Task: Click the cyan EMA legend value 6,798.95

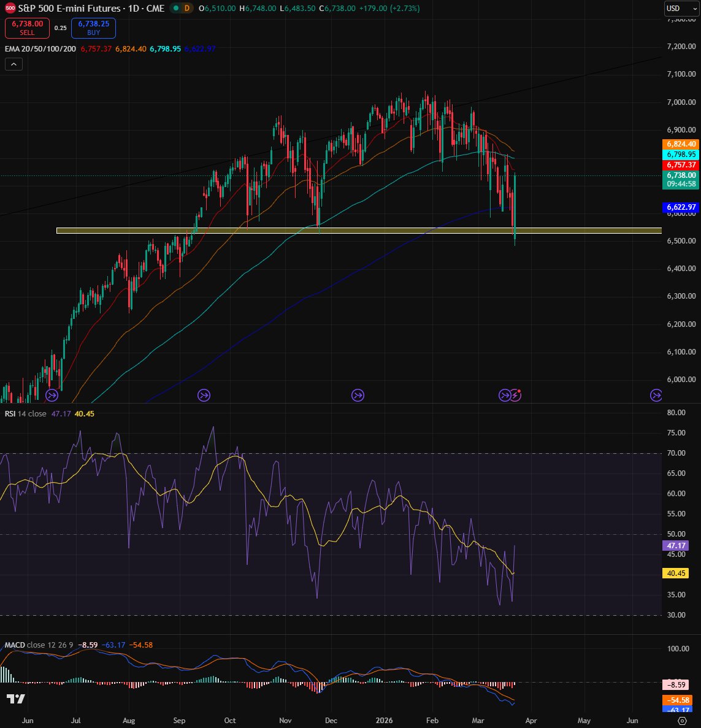Action: (x=165, y=48)
